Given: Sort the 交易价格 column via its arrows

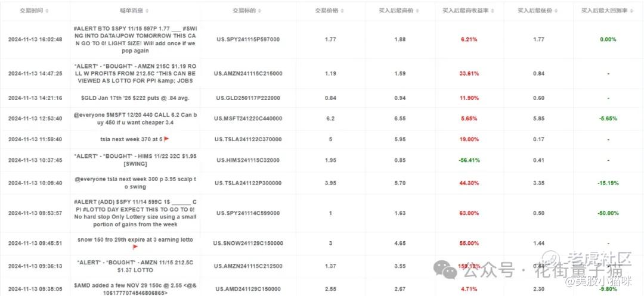Looking at the screenshot, I should [x=342, y=11].
